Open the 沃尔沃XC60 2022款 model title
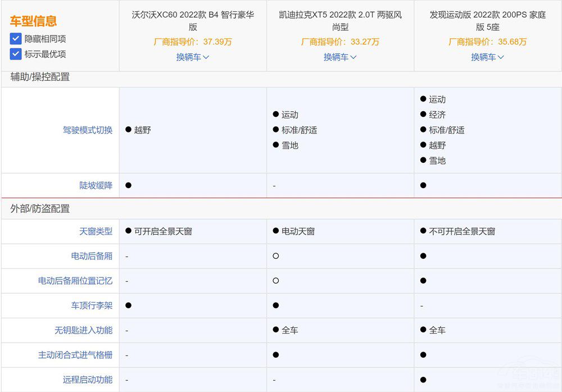Viewport: 562px width, 392px height. [x=193, y=21]
